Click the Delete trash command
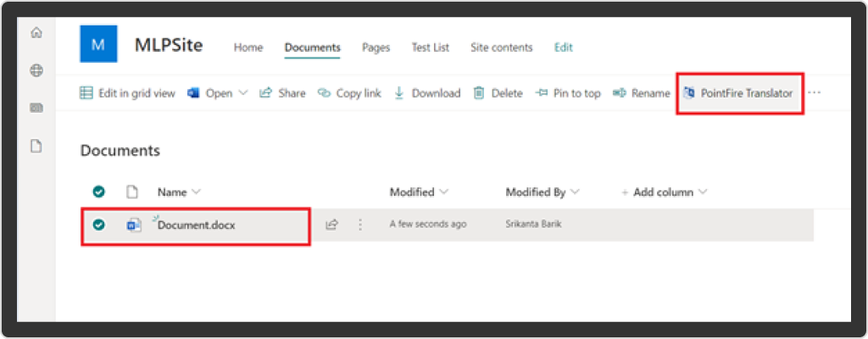 498,93
